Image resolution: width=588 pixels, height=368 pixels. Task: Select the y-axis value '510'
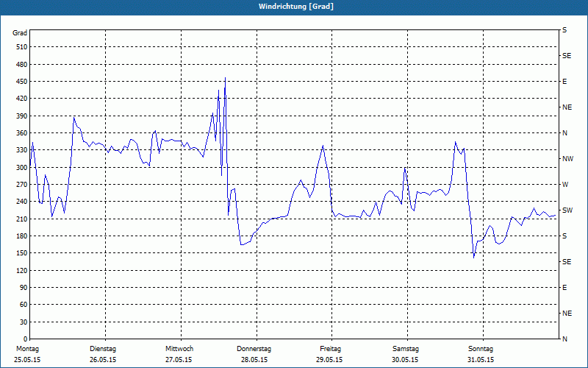[x=22, y=47]
